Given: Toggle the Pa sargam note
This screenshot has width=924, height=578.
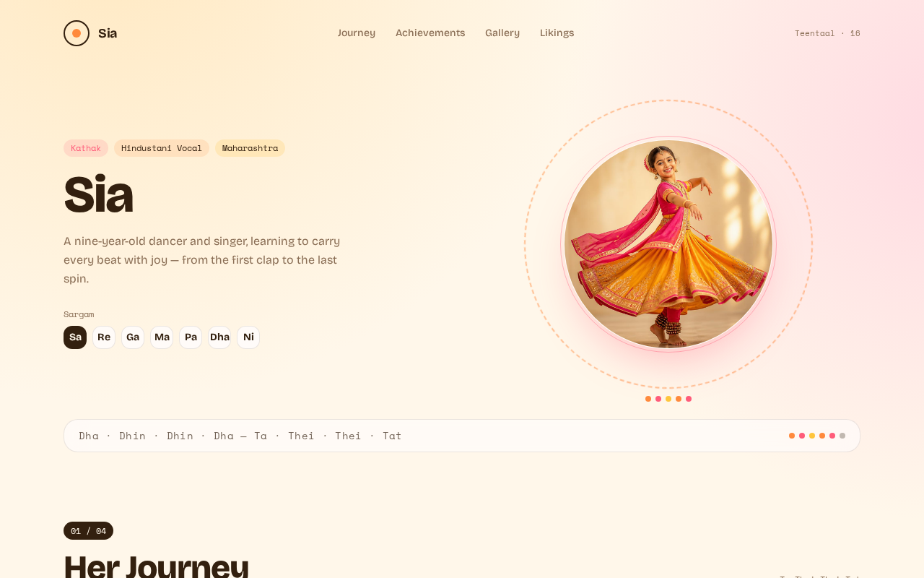Looking at the screenshot, I should (191, 337).
